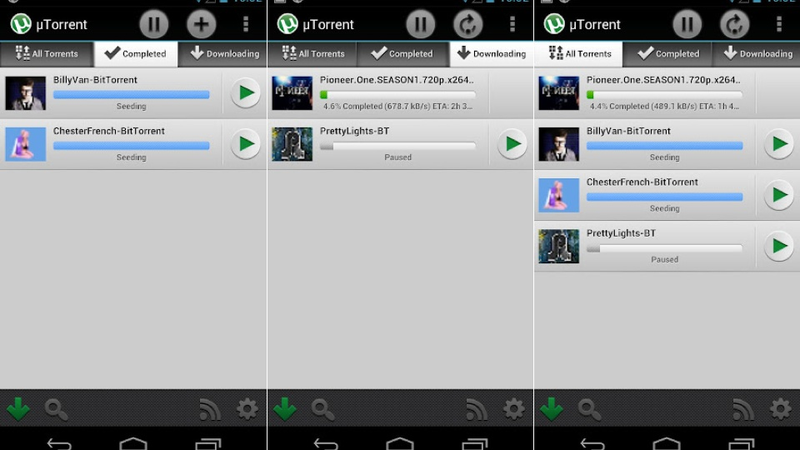Switch to Downloading tab in left screen
Image resolution: width=800 pixels, height=450 pixels.
pyautogui.click(x=222, y=54)
